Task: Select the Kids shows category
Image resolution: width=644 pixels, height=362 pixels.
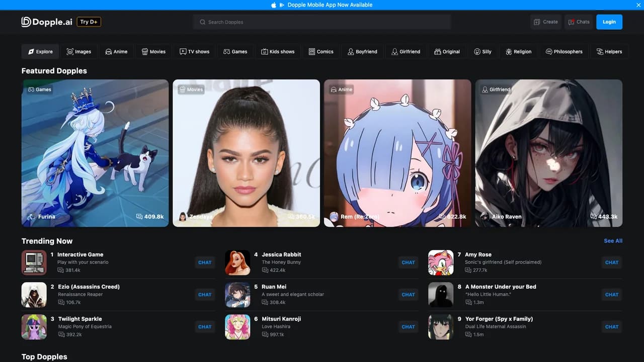Action: [278, 51]
